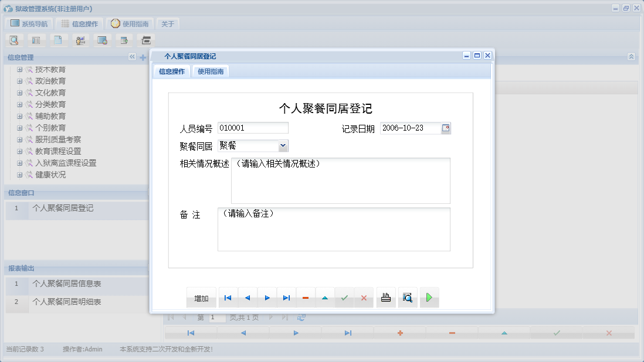Viewport: 644px width, 362px height.
Task: Switch to the 使用指南 tab in the dialog
Action: (210, 70)
